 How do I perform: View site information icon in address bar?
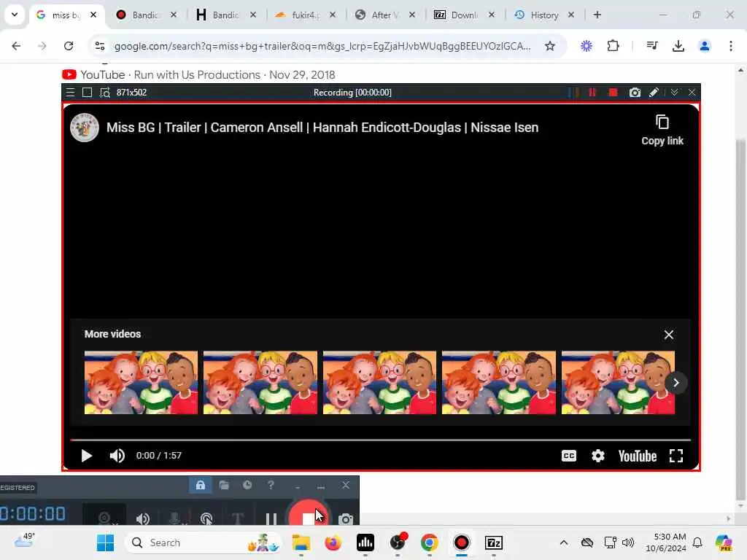click(x=99, y=46)
